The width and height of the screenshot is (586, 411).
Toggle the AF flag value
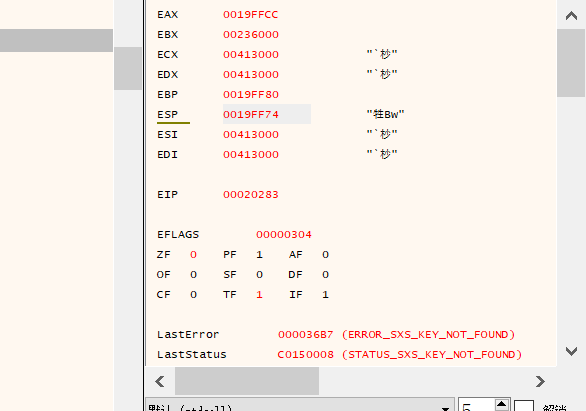(x=326, y=255)
